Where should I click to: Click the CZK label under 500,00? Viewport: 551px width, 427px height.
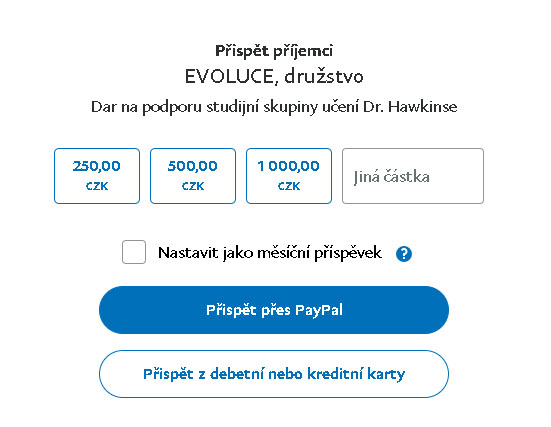tap(193, 186)
